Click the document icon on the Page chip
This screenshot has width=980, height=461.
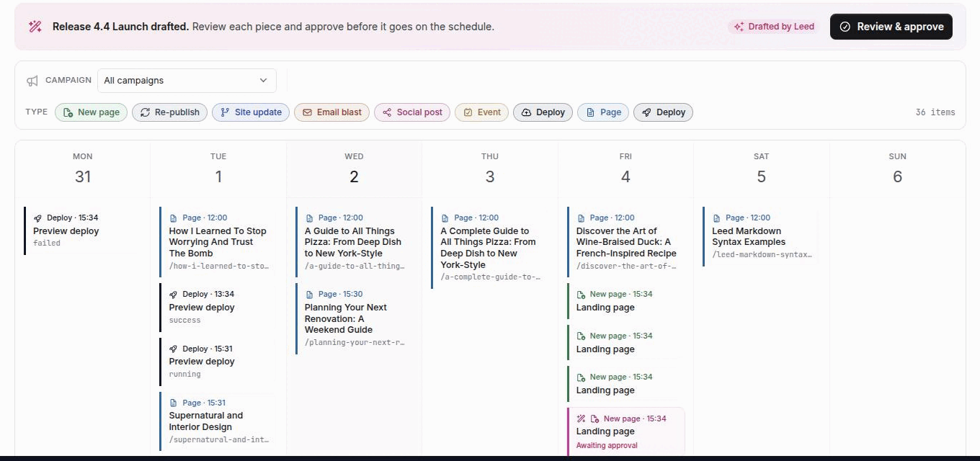pyautogui.click(x=590, y=112)
